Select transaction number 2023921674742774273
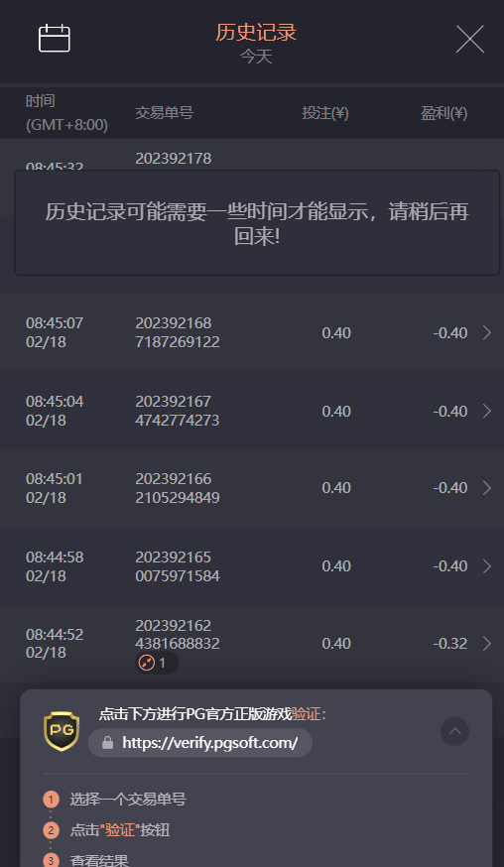This screenshot has height=867, width=504. pyautogui.click(x=177, y=411)
